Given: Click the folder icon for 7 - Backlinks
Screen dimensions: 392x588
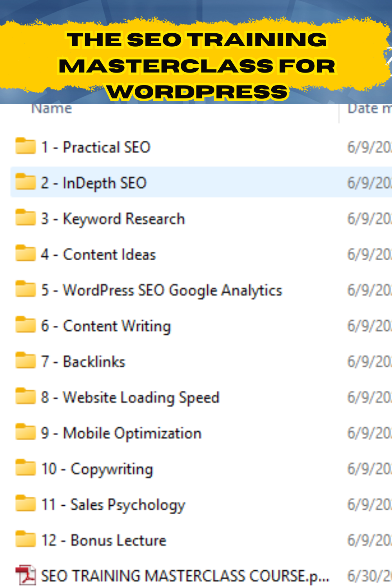Looking at the screenshot, I should 25,361.
